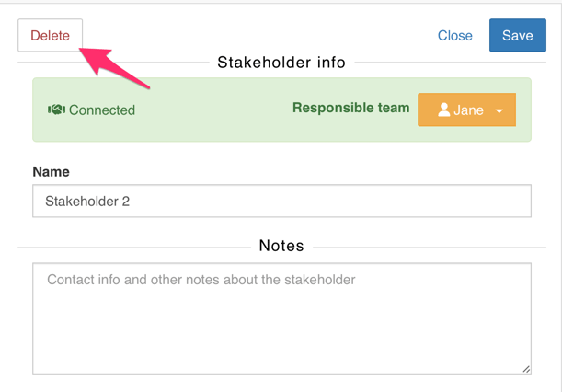The height and width of the screenshot is (392, 562).
Task: Expand the dropdown caret beside Jane
Action: [499, 111]
